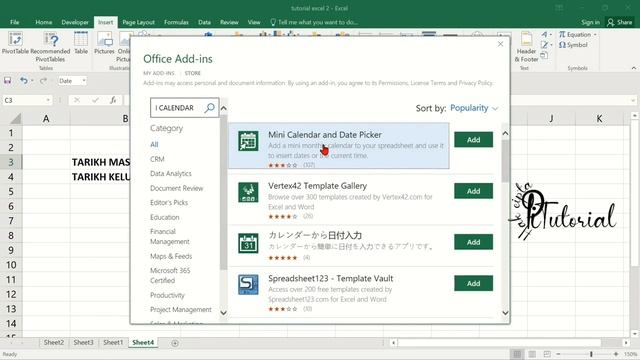Open Recommended PivotTables
The width and height of the screenshot is (640, 360).
(x=50, y=47)
